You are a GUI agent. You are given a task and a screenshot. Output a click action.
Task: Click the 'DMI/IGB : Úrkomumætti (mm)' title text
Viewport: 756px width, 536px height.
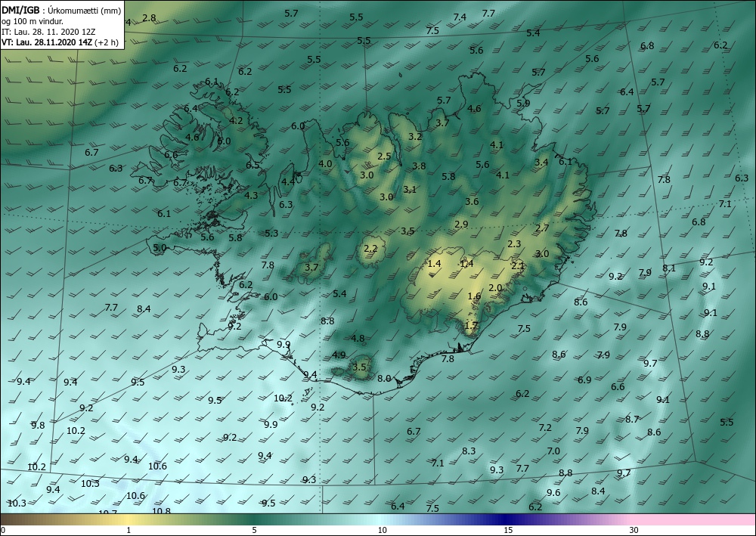(61, 11)
